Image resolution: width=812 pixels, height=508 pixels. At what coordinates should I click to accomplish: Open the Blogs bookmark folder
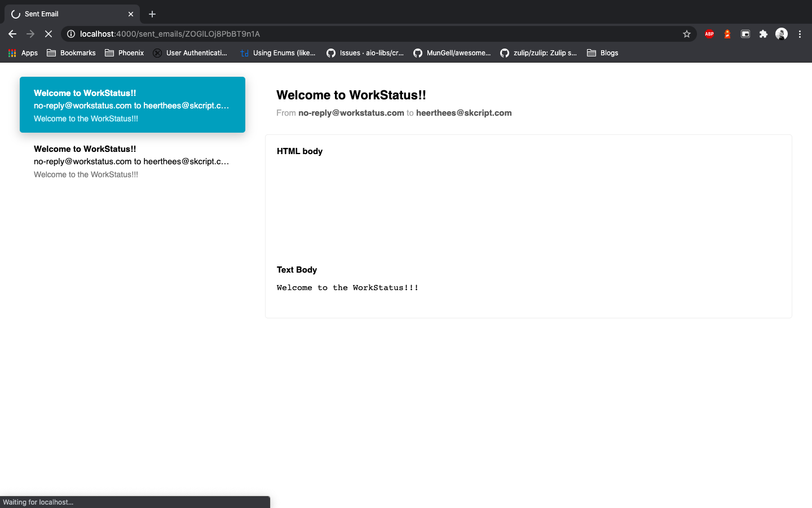[603, 53]
